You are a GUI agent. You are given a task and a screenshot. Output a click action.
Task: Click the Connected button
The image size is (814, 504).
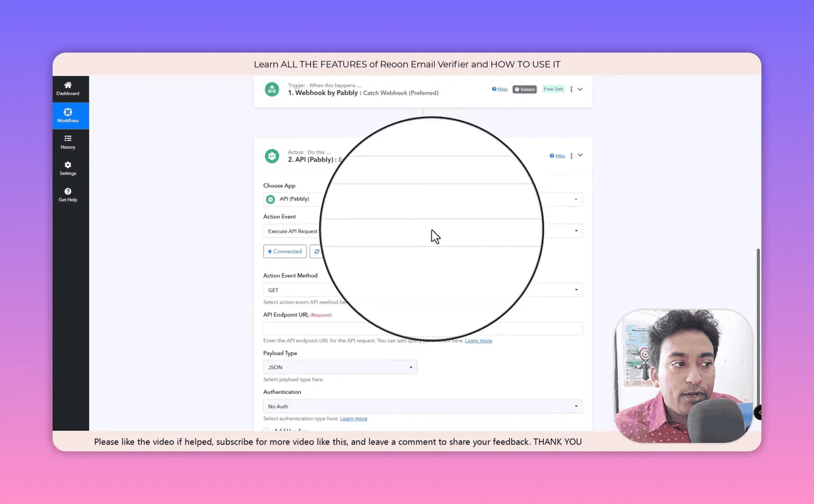pos(285,251)
